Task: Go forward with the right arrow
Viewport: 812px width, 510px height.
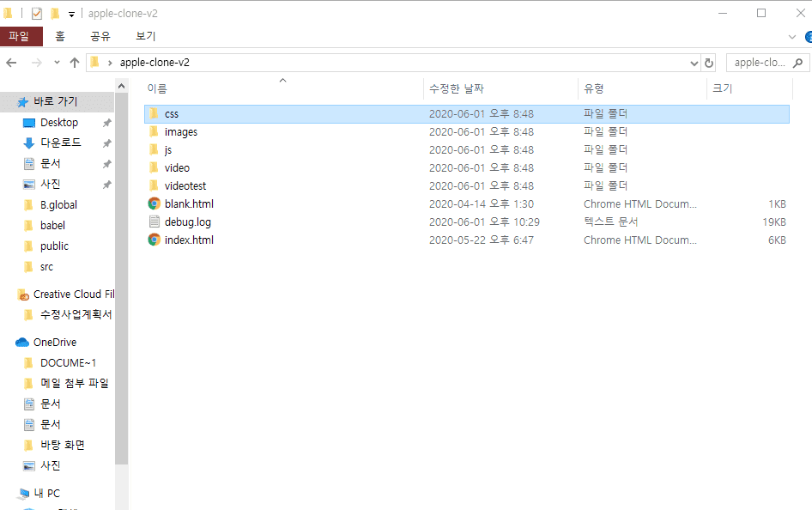Action: pos(36,63)
